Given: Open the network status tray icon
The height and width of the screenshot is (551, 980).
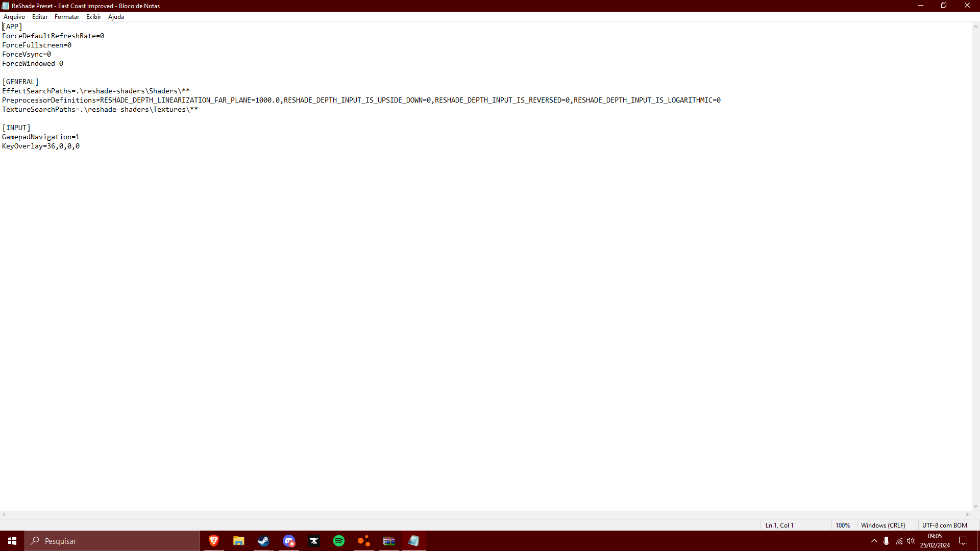Looking at the screenshot, I should coord(899,541).
